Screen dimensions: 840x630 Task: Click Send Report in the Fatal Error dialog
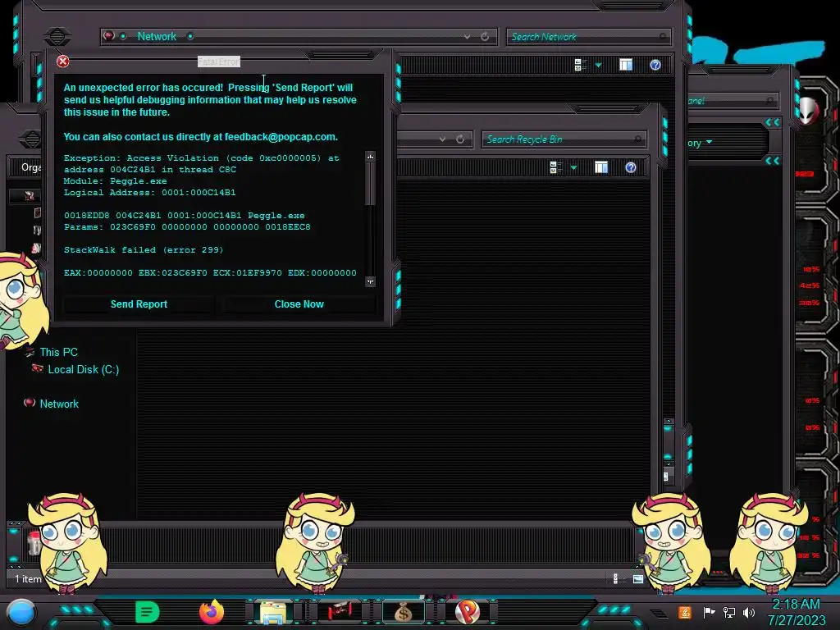point(139,304)
